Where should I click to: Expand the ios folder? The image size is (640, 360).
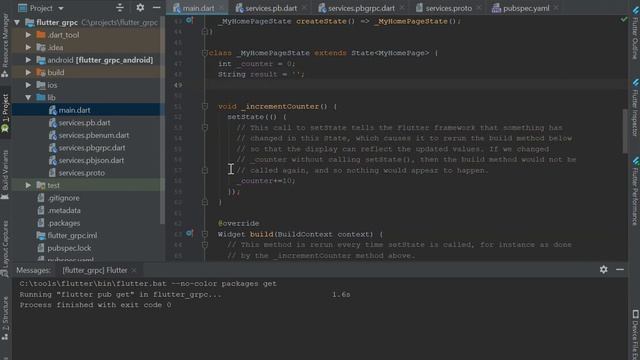(x=28, y=85)
